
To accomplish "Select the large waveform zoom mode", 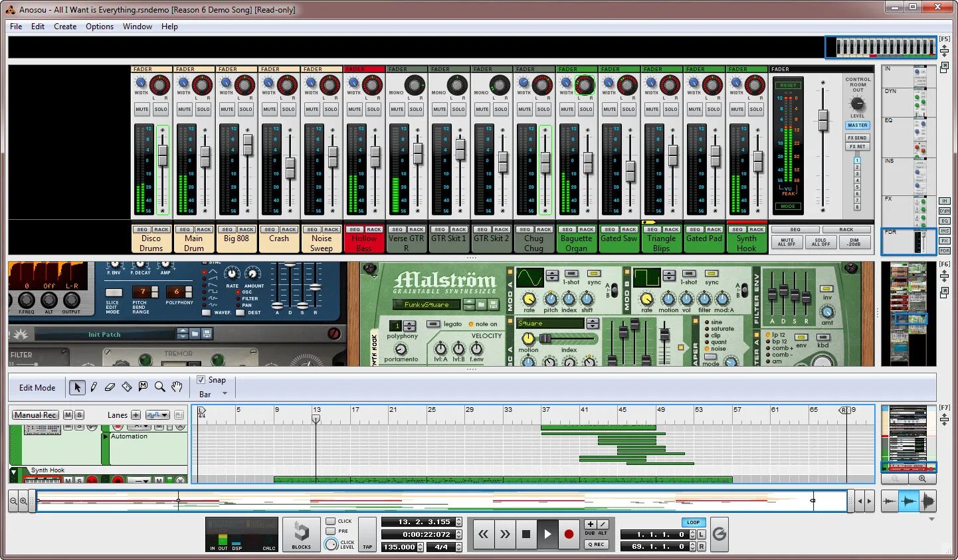I will pos(927,502).
